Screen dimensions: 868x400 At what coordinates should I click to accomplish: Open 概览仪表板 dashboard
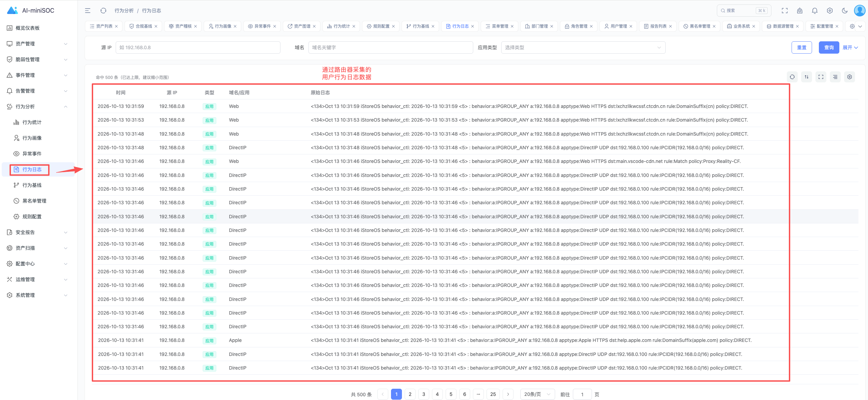pos(27,28)
